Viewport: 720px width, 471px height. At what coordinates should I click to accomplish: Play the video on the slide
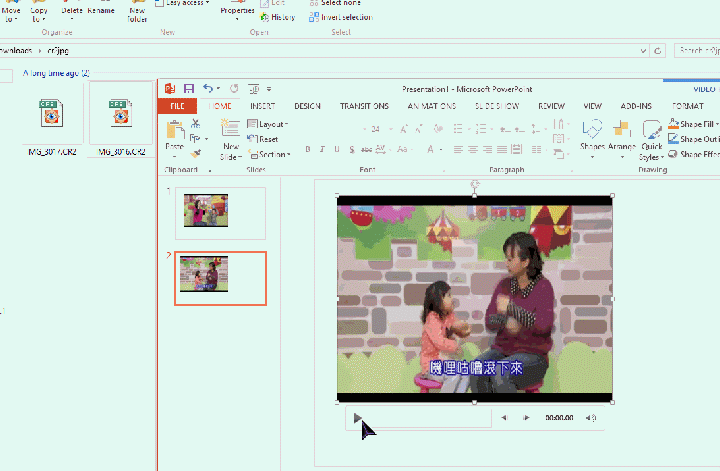coord(357,418)
